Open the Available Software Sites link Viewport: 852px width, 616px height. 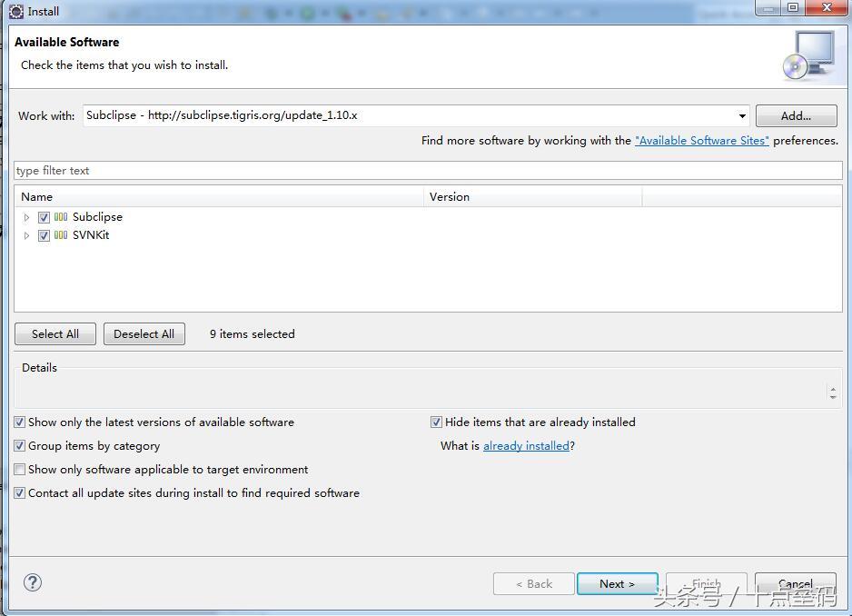[x=701, y=140]
